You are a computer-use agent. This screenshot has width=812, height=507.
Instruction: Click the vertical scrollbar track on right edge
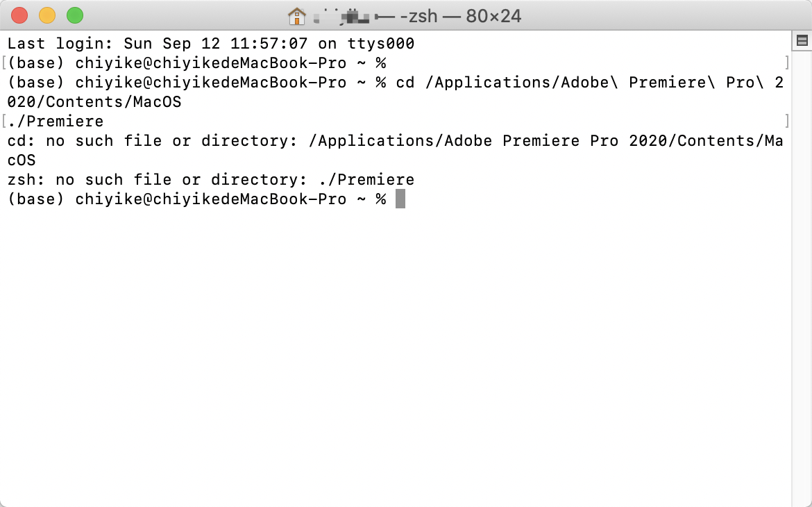(802, 278)
